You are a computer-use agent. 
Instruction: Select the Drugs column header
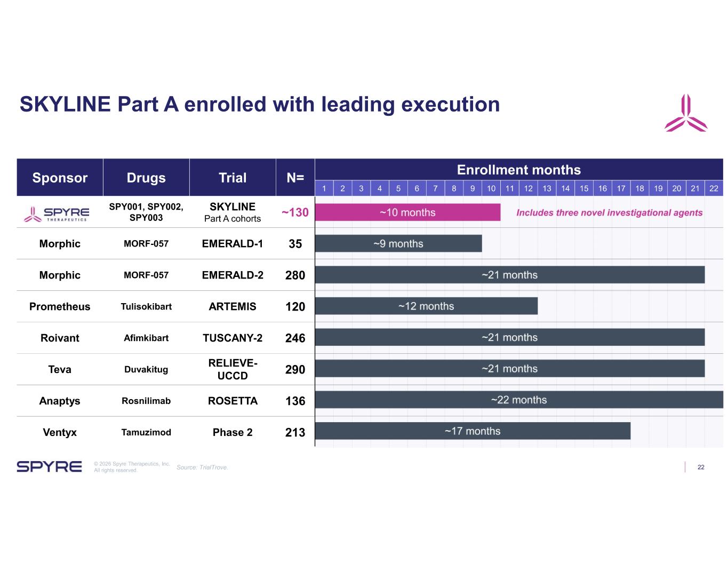point(146,178)
